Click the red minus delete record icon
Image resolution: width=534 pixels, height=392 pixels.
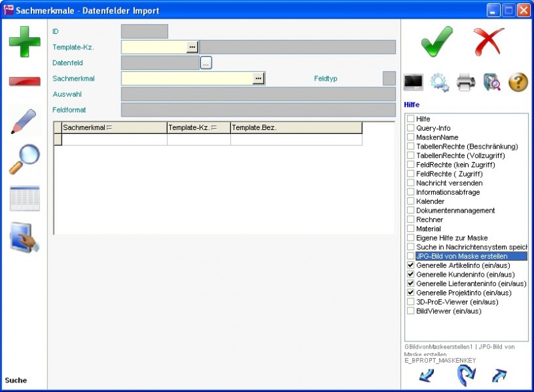click(x=25, y=81)
